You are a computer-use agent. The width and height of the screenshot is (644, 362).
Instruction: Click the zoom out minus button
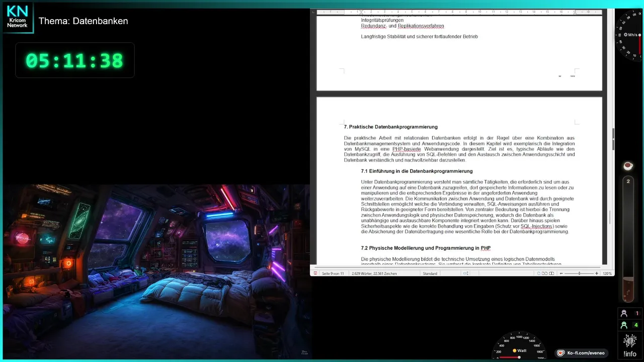[x=561, y=274]
